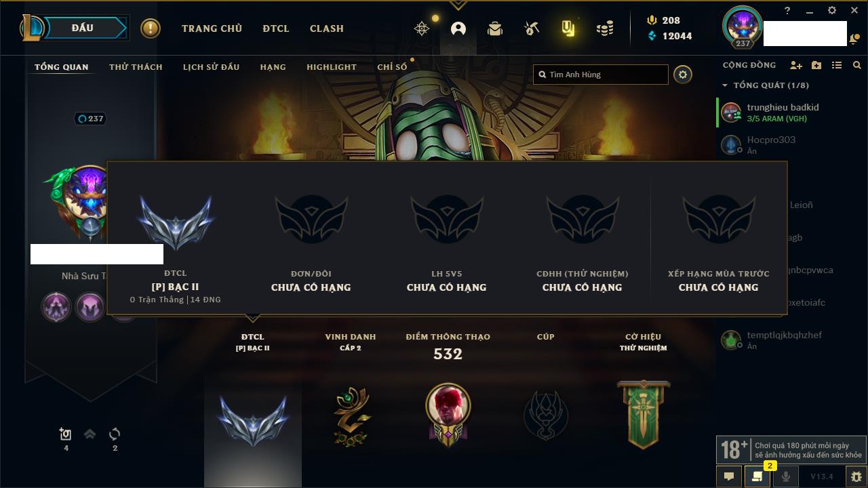The height and width of the screenshot is (488, 868).
Task: Toggle the microphone mute button
Action: (x=785, y=476)
